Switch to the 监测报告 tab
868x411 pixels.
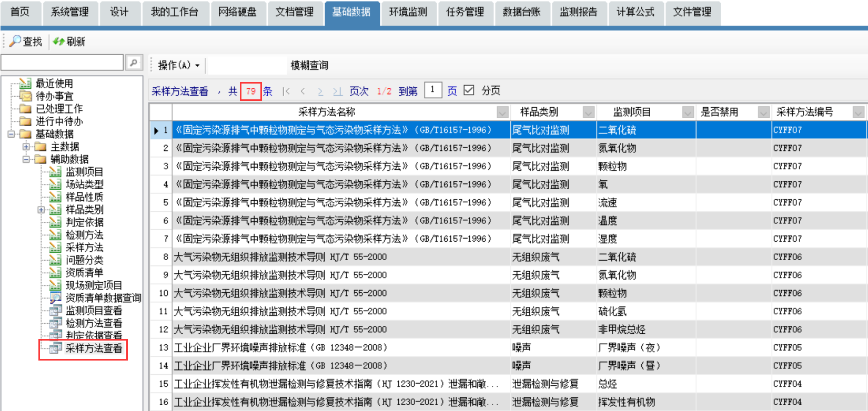(578, 12)
